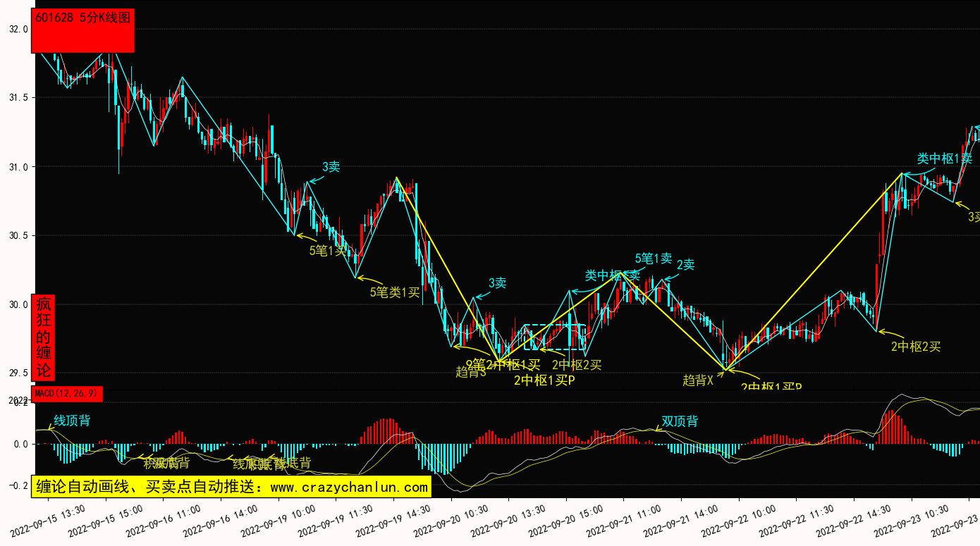The width and height of the screenshot is (980, 546).
Task: Select the 线顶背 MACD label
Action: pyautogui.click(x=72, y=421)
